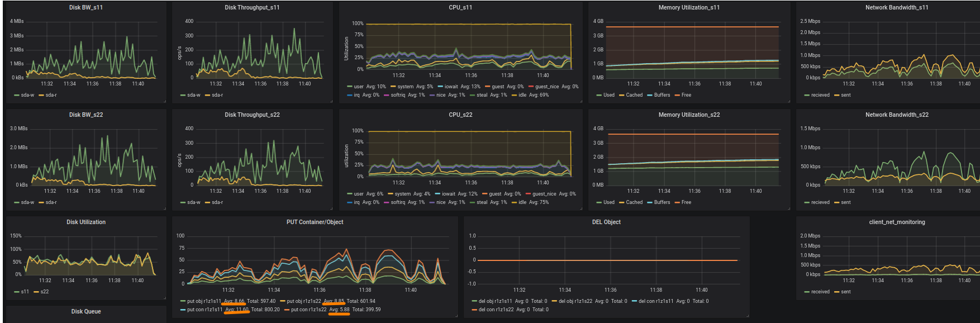
Task: Click color swatch beside del con r1z1s22
Action: click(x=474, y=310)
